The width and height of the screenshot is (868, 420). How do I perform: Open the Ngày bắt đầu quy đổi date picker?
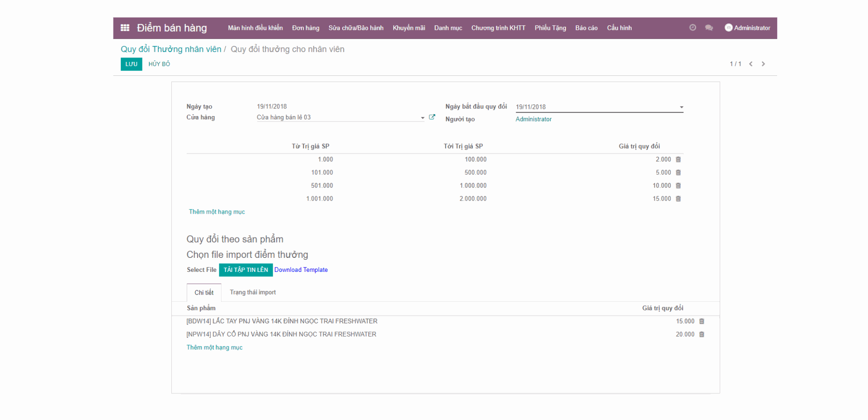(681, 107)
